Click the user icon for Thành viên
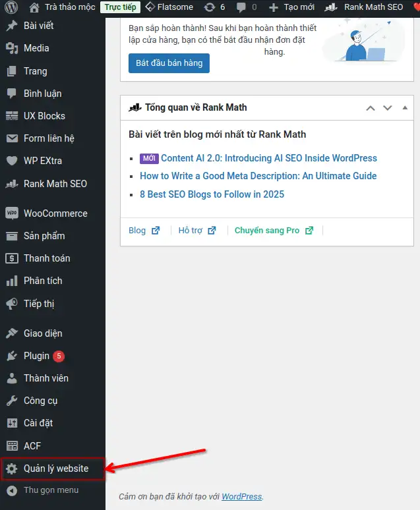The height and width of the screenshot is (510, 420). pos(12,378)
